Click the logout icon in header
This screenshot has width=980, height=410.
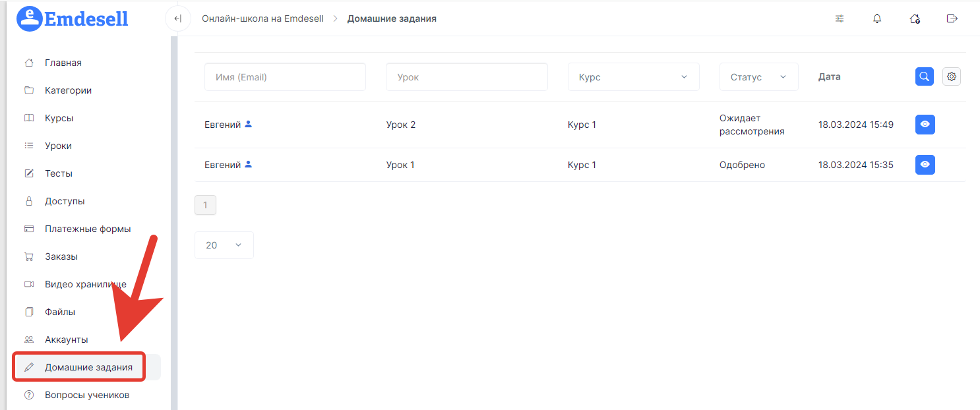(952, 18)
